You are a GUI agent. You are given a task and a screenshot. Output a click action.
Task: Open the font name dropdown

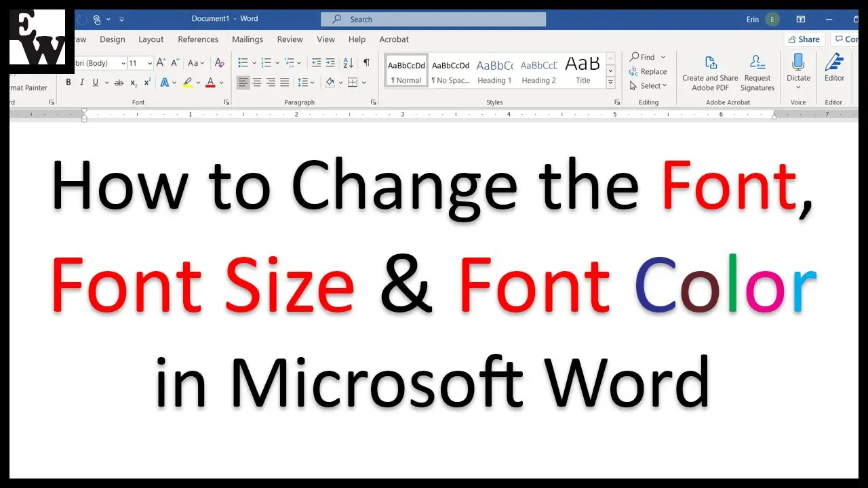tap(123, 63)
